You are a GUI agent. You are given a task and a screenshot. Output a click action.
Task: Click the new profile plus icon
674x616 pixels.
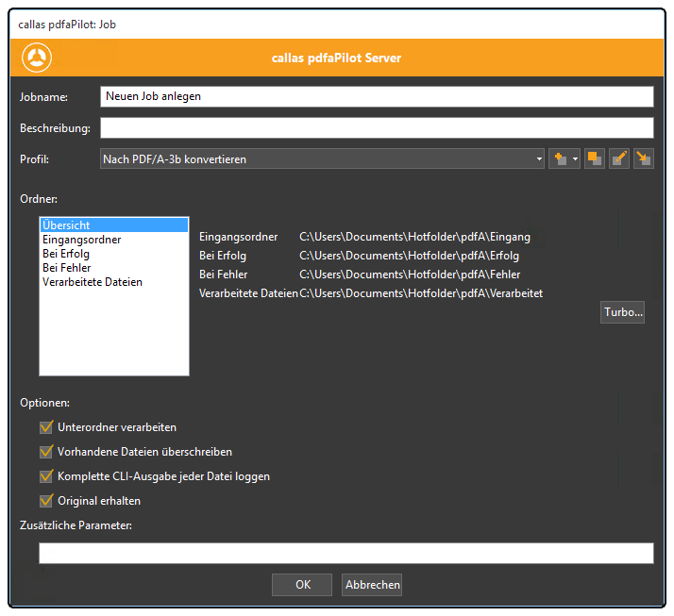click(x=560, y=158)
